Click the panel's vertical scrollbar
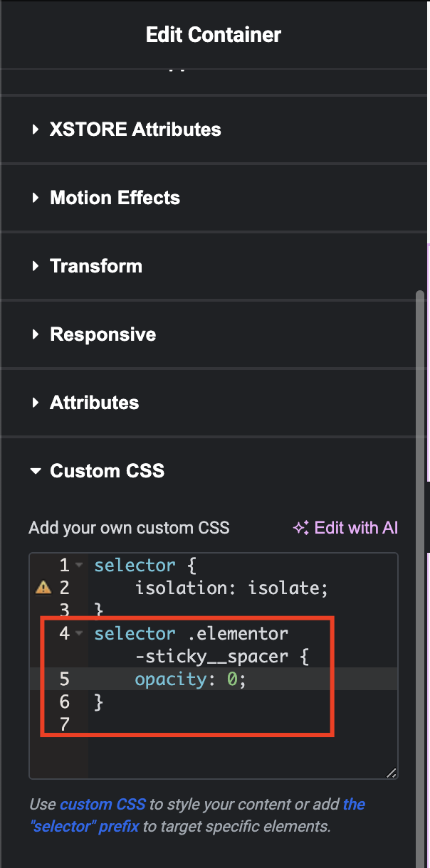The width and height of the screenshot is (430, 868). 420,569
